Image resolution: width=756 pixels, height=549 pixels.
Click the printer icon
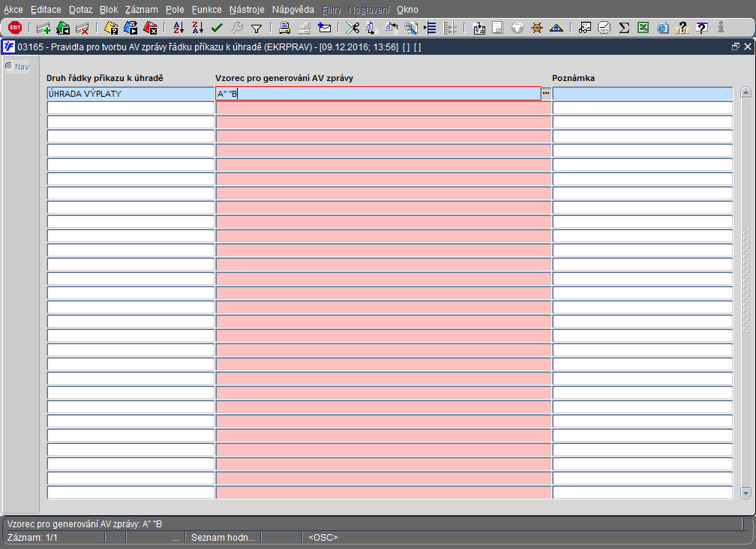pos(284,28)
